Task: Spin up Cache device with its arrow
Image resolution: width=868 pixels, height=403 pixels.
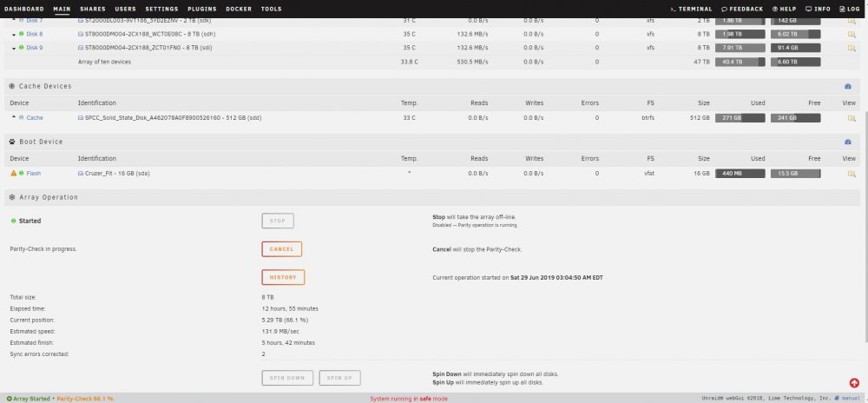Action: (x=14, y=117)
